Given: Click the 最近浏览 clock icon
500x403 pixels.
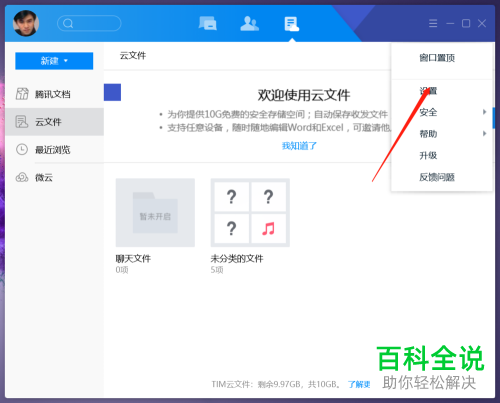Looking at the screenshot, I should (22, 149).
